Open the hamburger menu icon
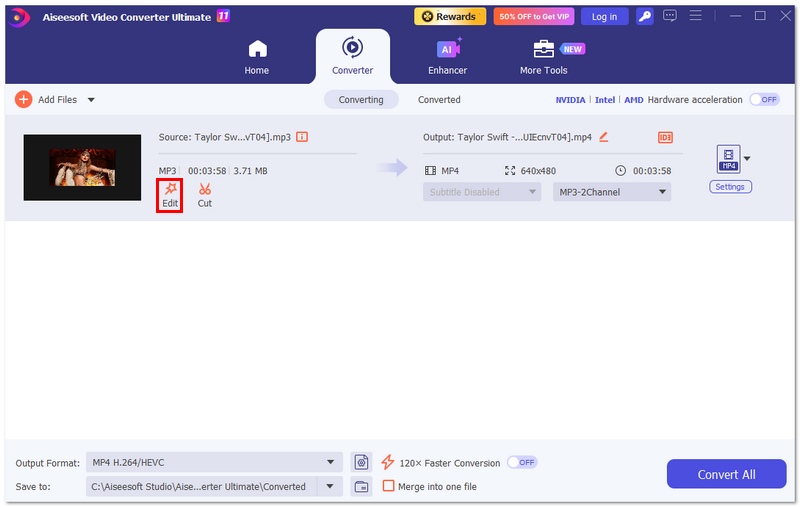The width and height of the screenshot is (800, 507). coord(695,16)
